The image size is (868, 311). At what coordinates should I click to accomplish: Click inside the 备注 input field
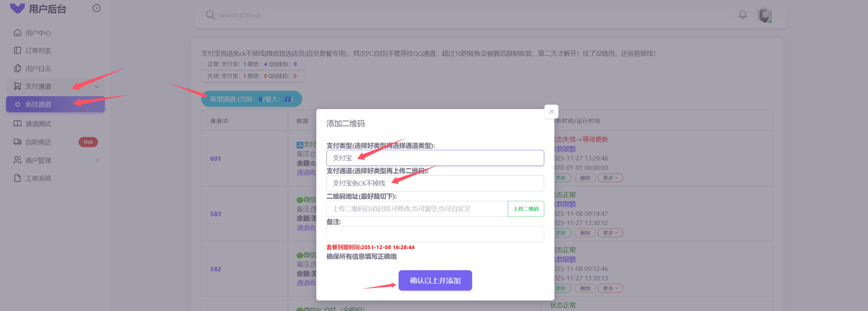(x=435, y=234)
